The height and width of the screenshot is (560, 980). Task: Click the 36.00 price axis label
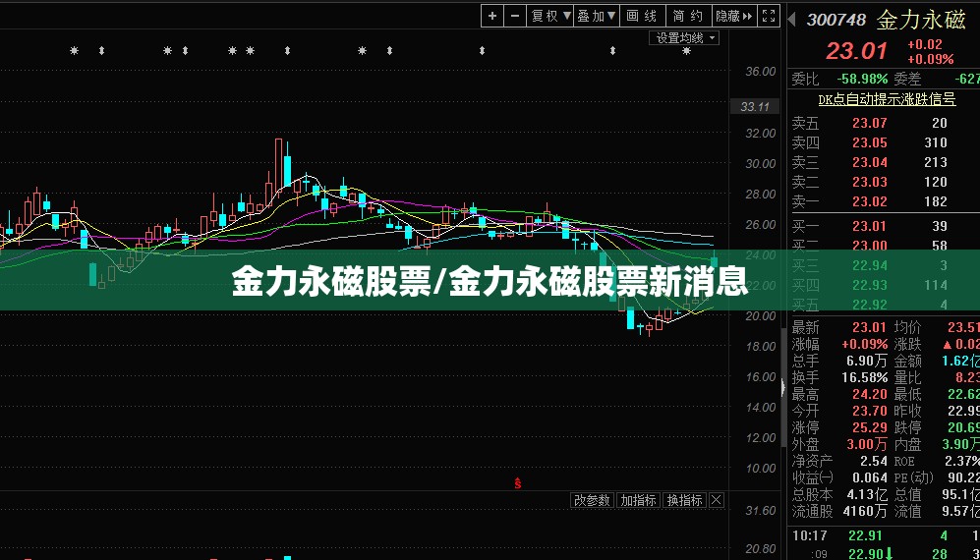pos(761,72)
